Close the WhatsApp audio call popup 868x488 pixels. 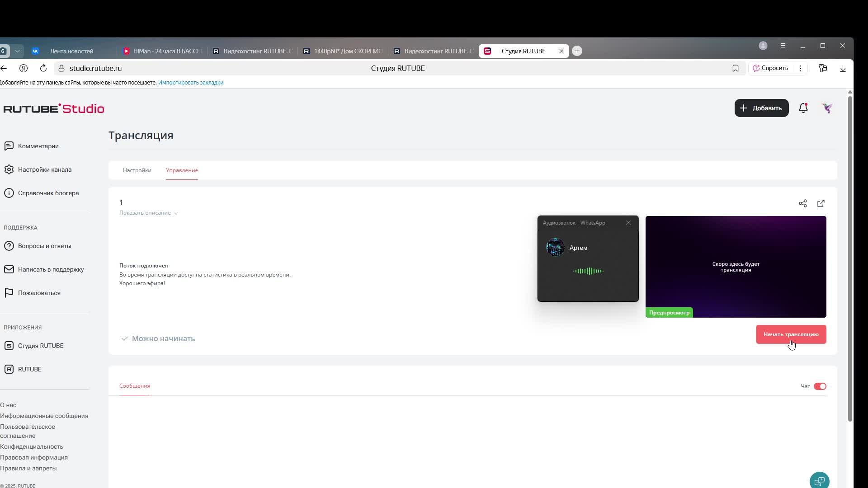click(628, 223)
